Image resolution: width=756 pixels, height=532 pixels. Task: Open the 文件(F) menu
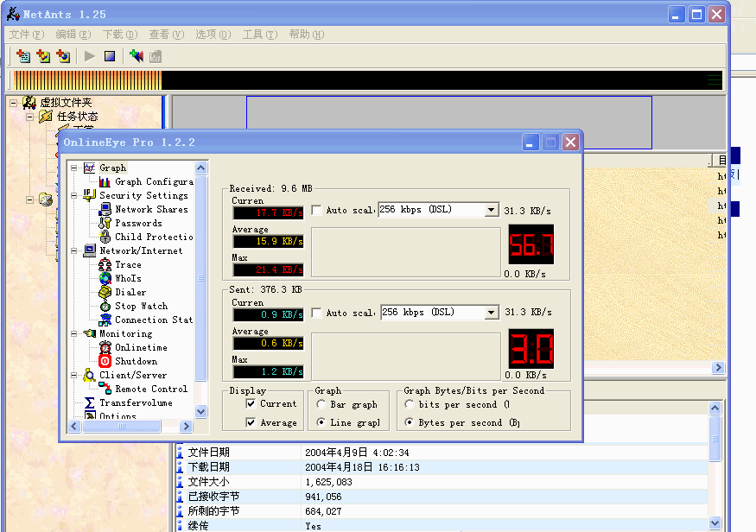click(x=27, y=35)
